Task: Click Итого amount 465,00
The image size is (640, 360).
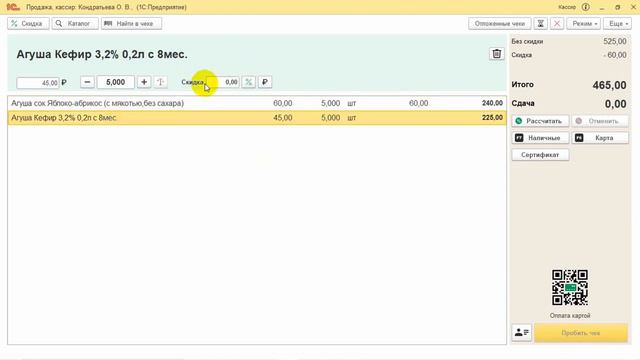Action: [x=609, y=85]
